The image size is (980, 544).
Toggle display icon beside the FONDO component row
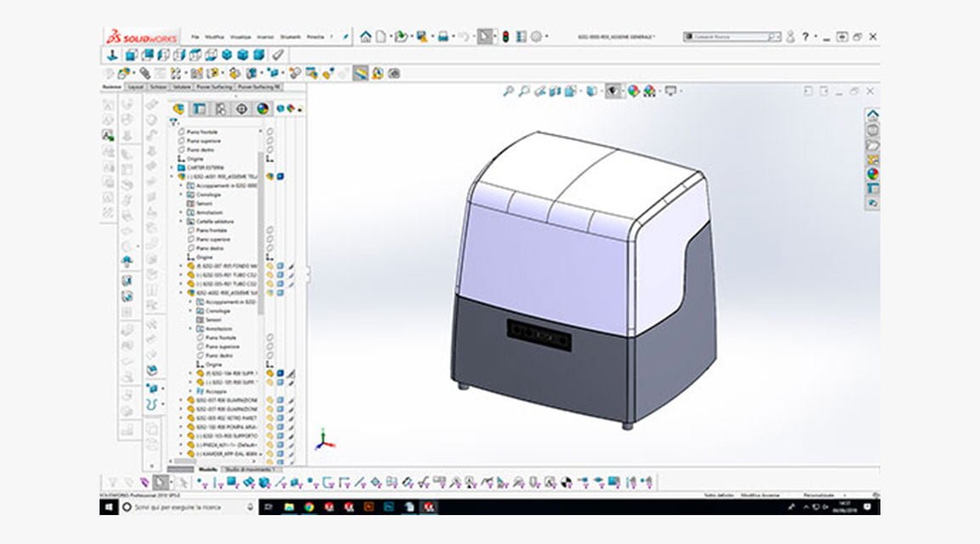tap(281, 266)
